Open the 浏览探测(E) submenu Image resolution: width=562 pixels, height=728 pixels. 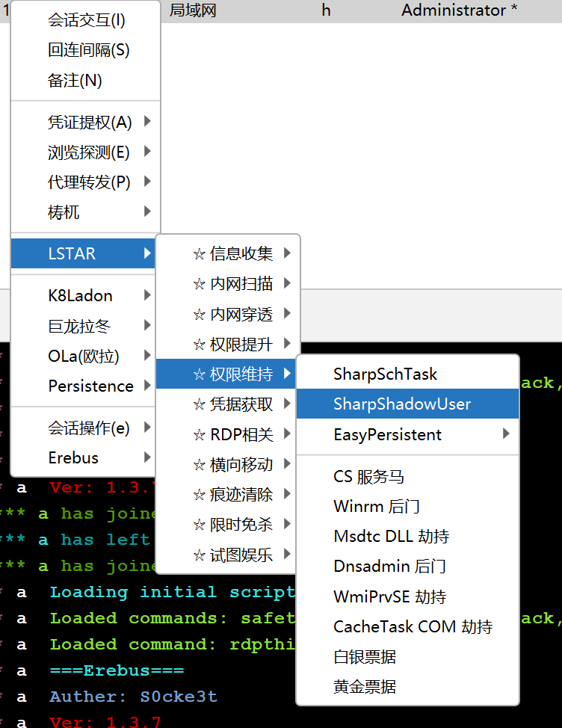[86, 152]
